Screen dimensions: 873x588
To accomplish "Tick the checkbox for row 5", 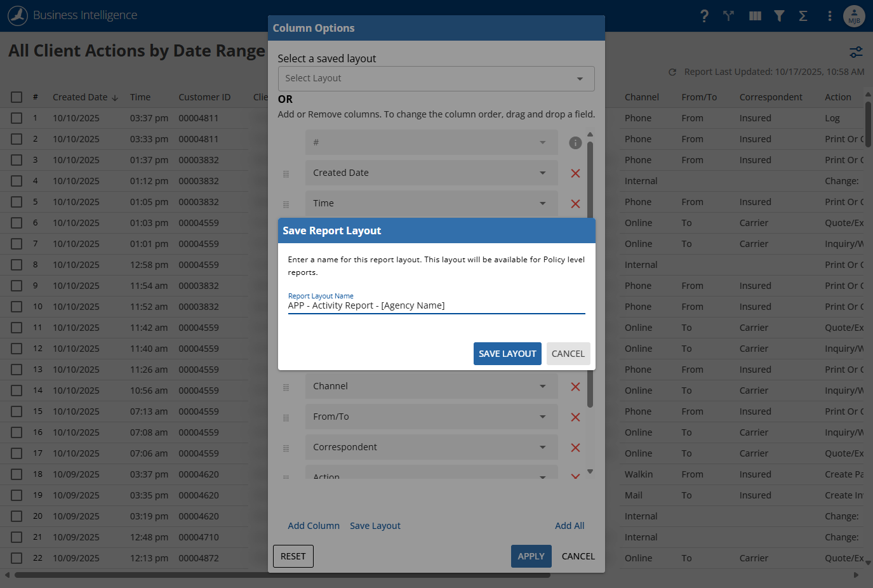I will (17, 202).
